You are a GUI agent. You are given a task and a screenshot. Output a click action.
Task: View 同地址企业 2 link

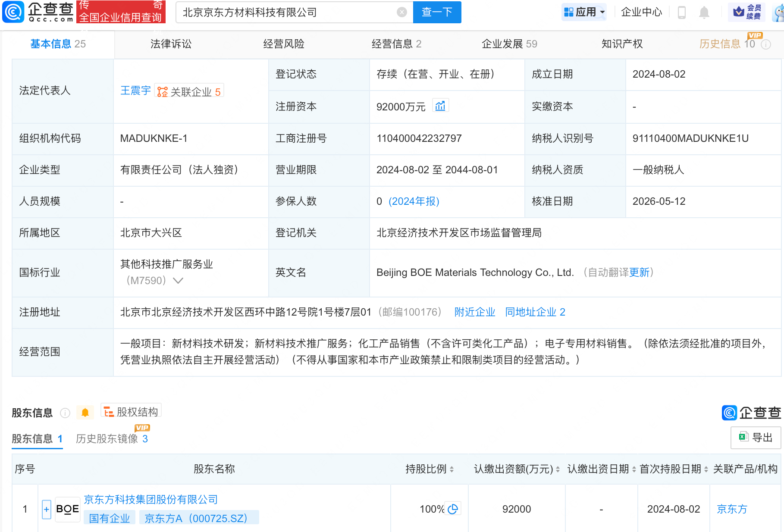pyautogui.click(x=535, y=312)
